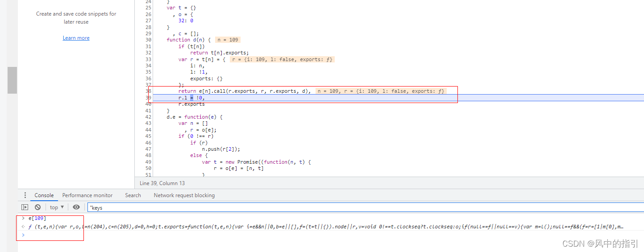Image resolution: width=644 pixels, height=252 pixels.
Task: Click line number 33 in gutter
Action: point(149,59)
